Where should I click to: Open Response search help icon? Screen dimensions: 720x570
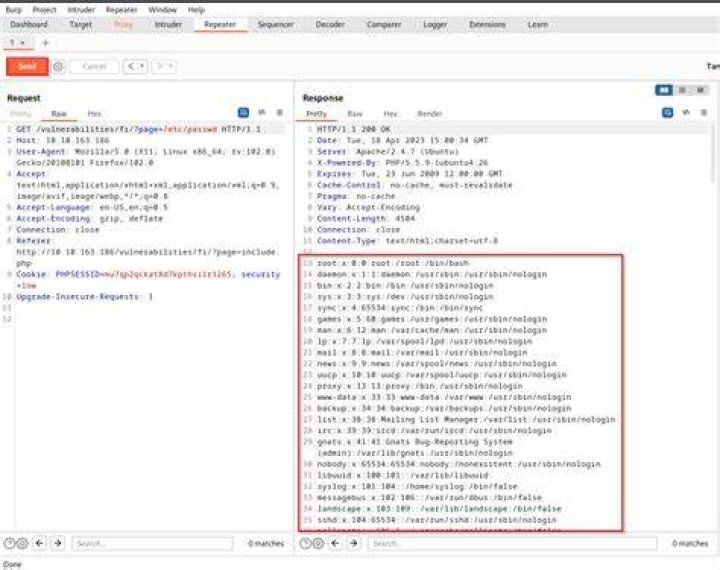(305, 544)
